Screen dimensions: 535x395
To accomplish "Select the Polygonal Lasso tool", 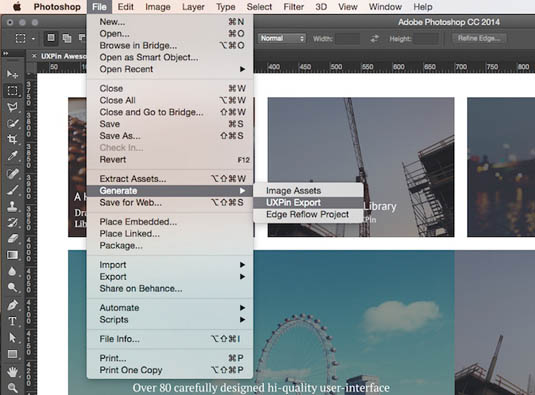I will [13, 107].
